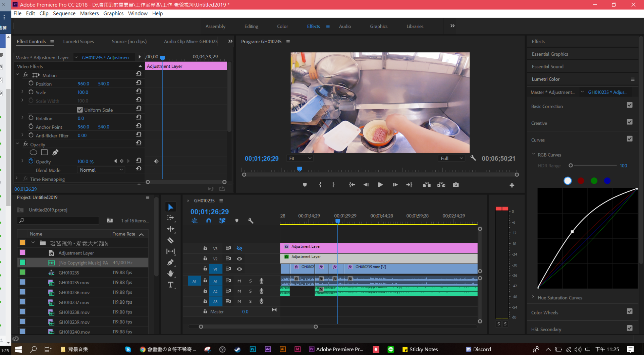This screenshot has height=355, width=644.
Task: Create 4-point polygon mask under Opacity
Action: coord(44,152)
